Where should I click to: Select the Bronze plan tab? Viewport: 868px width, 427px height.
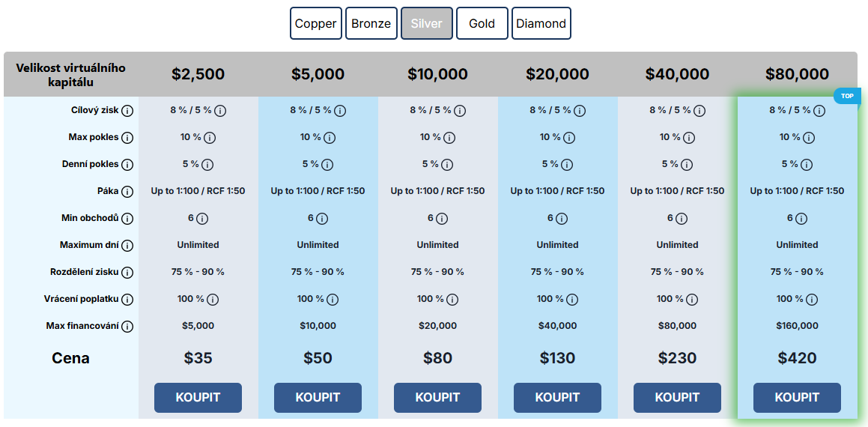click(x=371, y=23)
